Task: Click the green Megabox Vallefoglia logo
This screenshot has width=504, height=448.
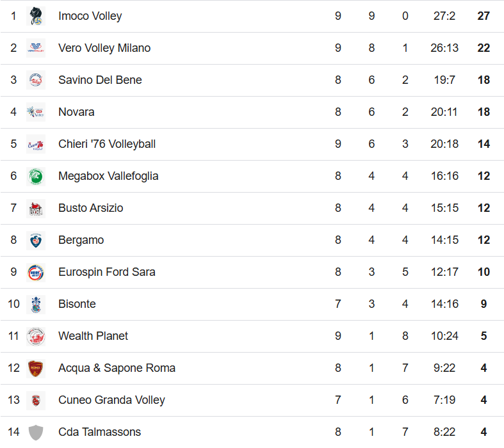Action: [x=36, y=176]
